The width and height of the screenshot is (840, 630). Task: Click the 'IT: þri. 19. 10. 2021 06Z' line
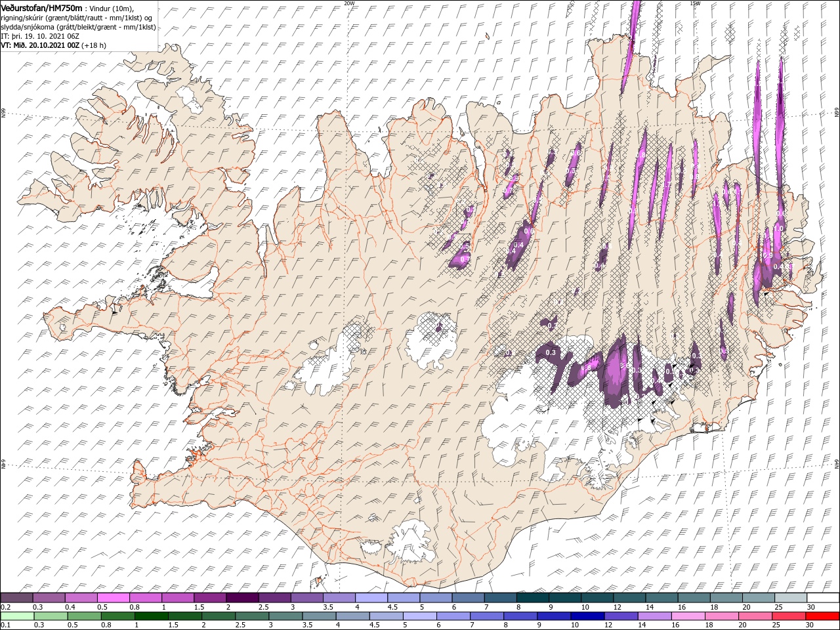(40, 36)
